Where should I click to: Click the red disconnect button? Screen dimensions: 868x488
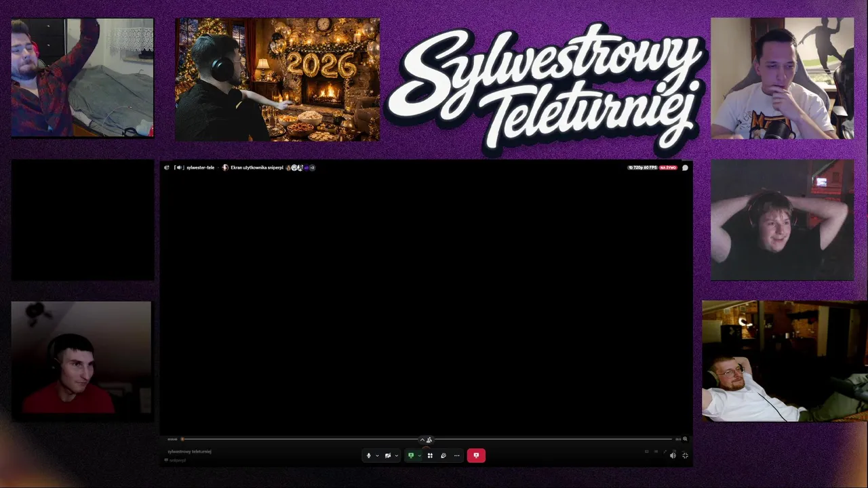476,455
